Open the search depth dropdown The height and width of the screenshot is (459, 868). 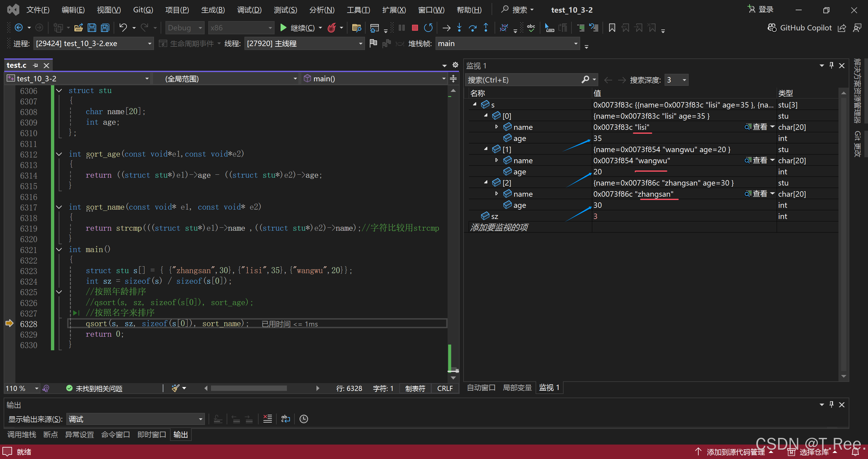tap(684, 80)
